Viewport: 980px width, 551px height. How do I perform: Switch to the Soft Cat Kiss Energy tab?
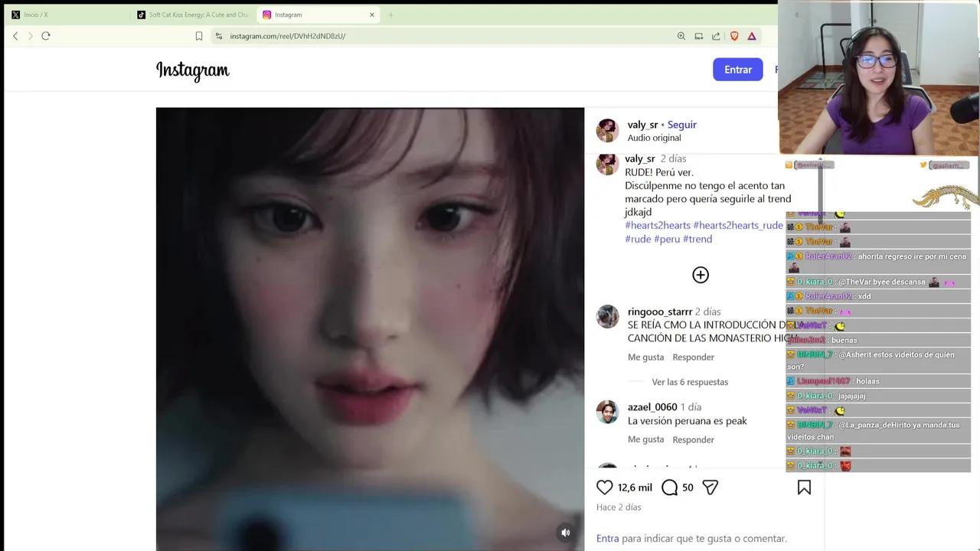(x=192, y=15)
